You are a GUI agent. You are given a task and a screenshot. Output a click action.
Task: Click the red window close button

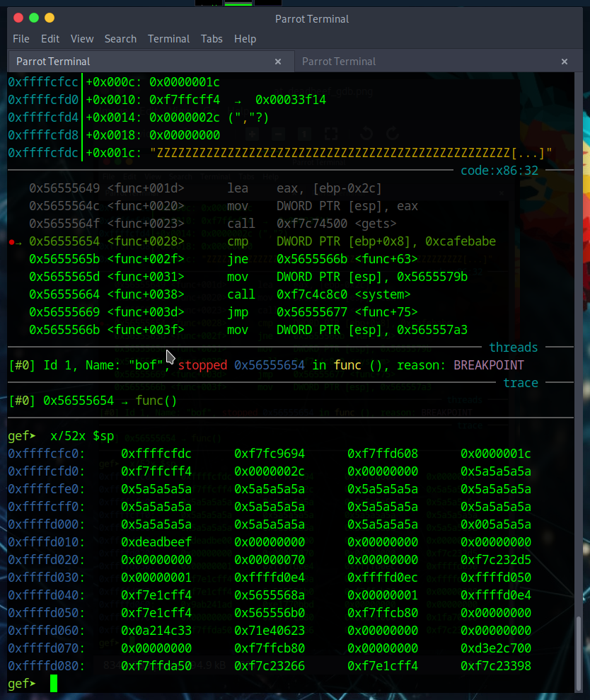pyautogui.click(x=18, y=18)
